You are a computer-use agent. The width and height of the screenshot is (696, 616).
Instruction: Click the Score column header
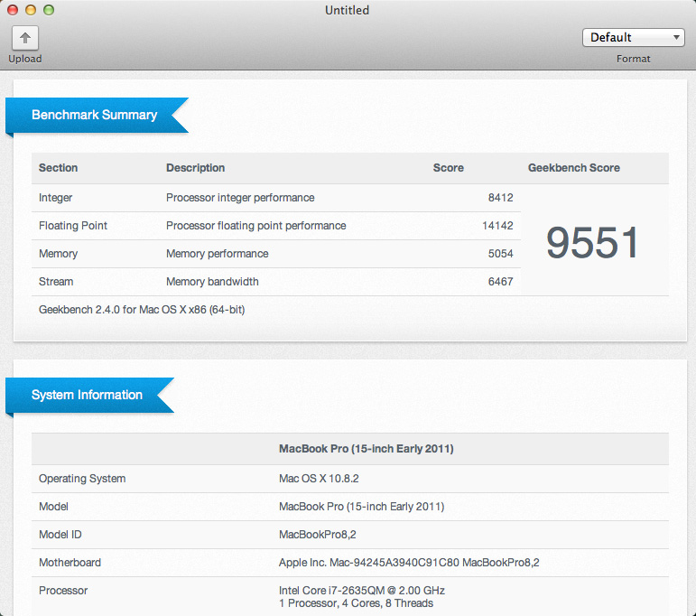[x=448, y=168]
